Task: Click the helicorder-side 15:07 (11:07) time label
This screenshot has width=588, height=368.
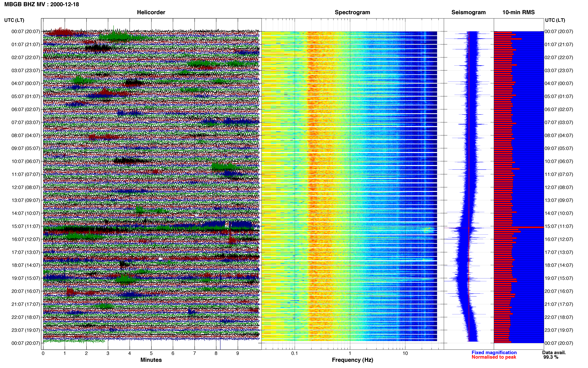Action: pyautogui.click(x=26, y=226)
